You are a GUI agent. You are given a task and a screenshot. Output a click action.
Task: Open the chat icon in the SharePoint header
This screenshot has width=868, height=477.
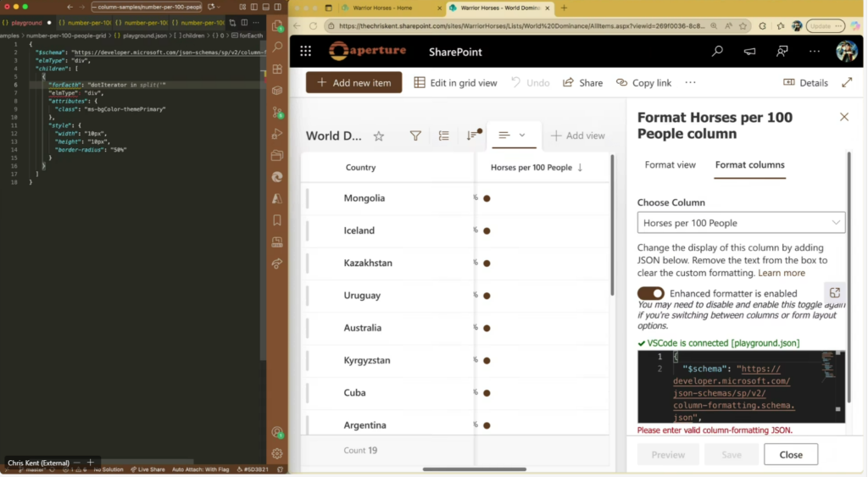pyautogui.click(x=782, y=52)
